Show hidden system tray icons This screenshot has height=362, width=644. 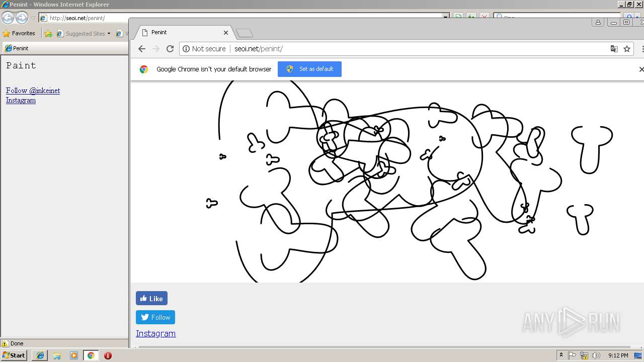click(561, 355)
